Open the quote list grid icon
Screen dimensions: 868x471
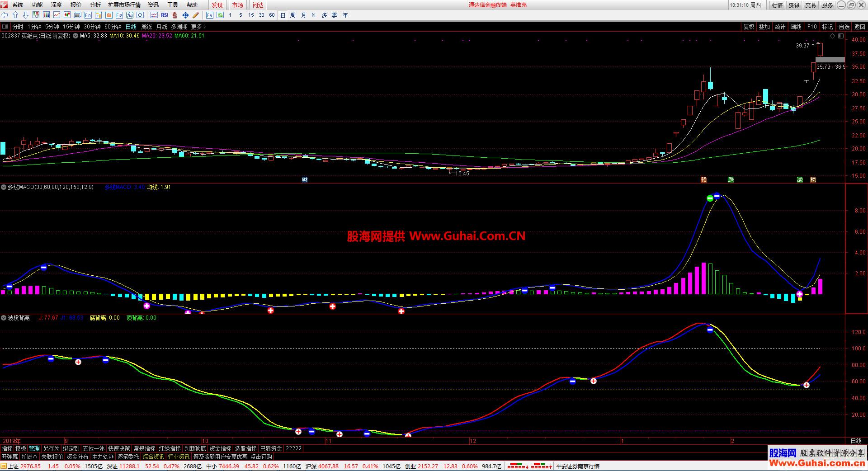[47, 15]
